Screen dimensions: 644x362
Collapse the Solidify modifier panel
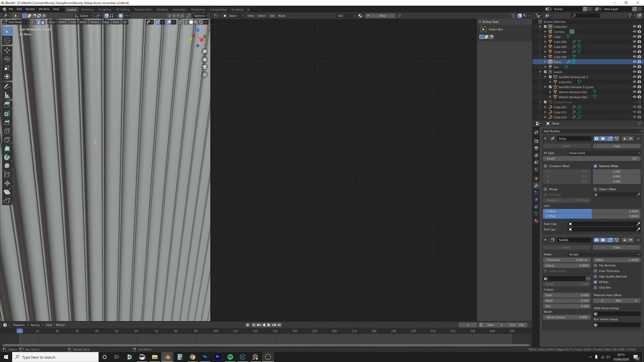[x=545, y=240]
